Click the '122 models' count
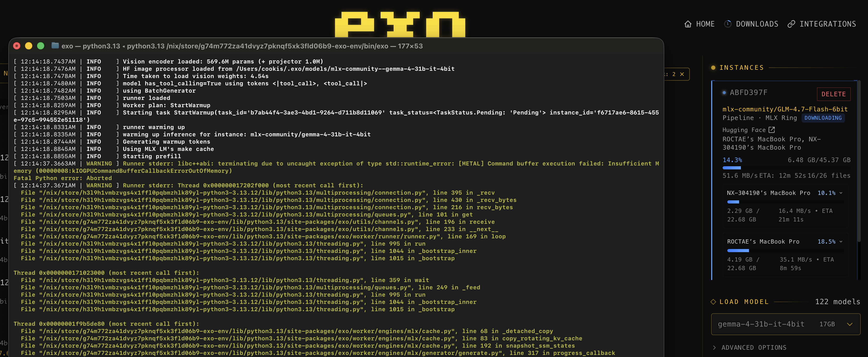Image resolution: width=868 pixels, height=357 pixels. [837, 302]
